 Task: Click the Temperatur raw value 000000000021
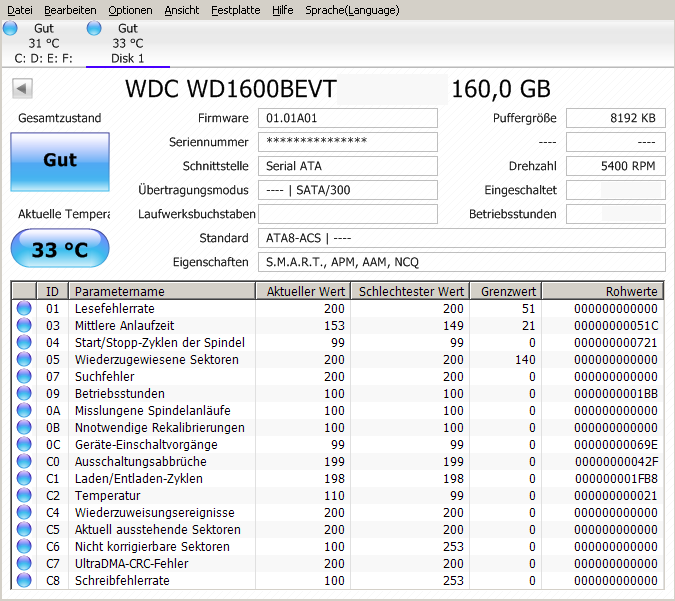(x=616, y=496)
